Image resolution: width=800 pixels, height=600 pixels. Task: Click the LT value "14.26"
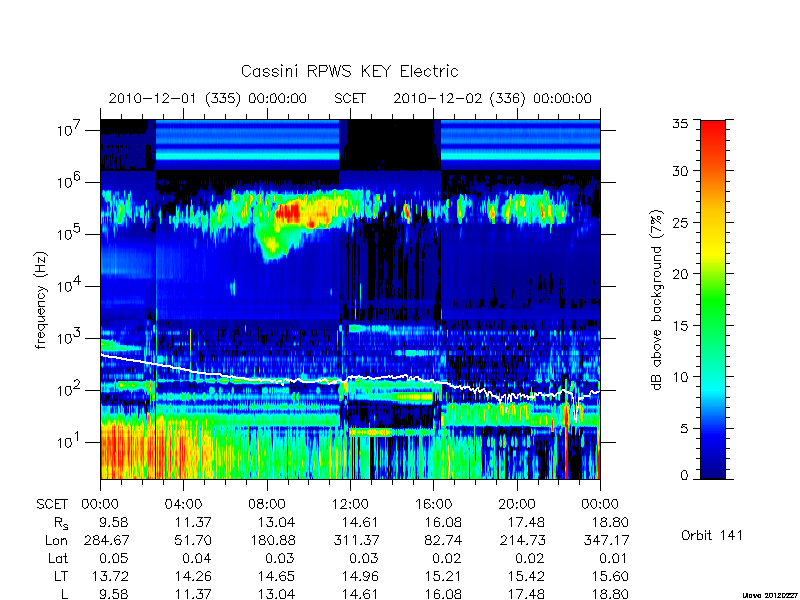coord(193,576)
